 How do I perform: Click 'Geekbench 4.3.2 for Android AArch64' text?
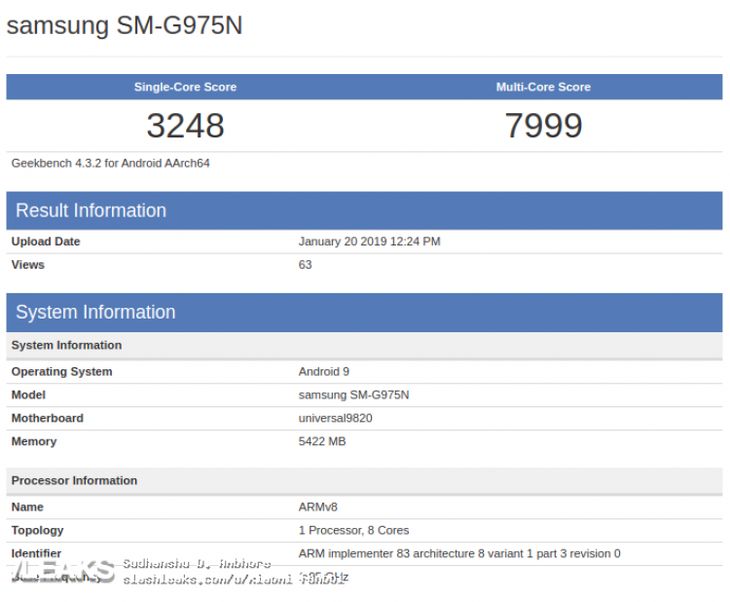tap(110, 163)
